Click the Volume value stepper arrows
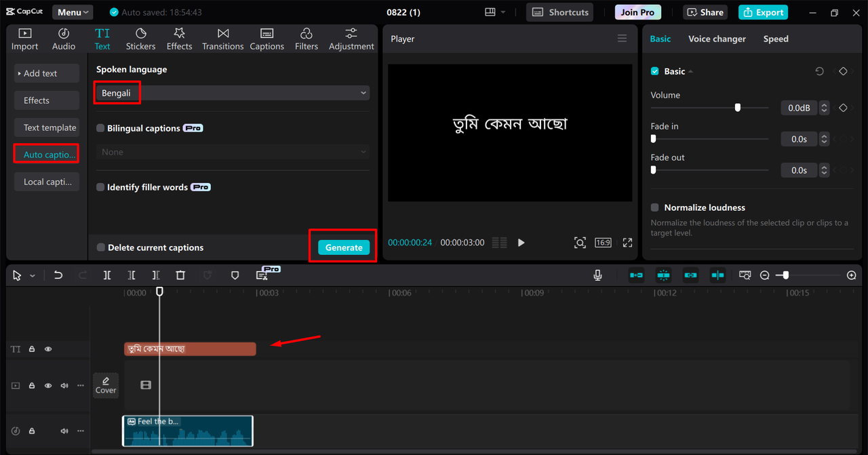Image resolution: width=868 pixels, height=455 pixels. (824, 108)
